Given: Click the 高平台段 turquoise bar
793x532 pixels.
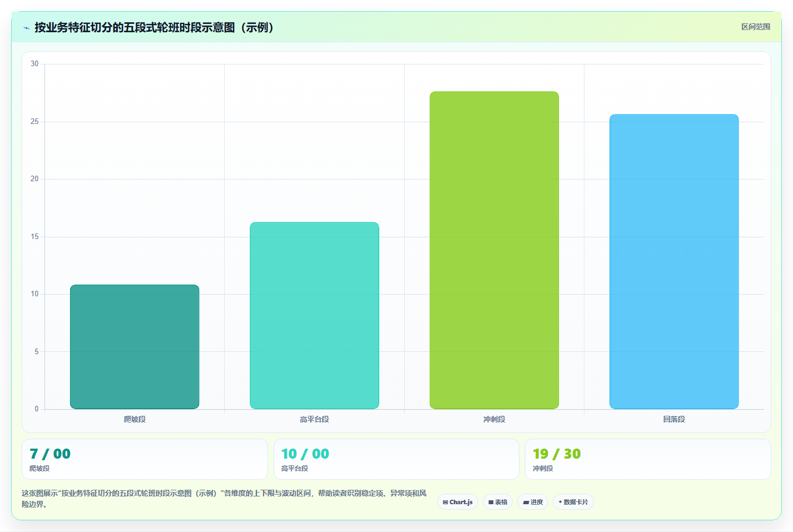Looking at the screenshot, I should pos(314,316).
